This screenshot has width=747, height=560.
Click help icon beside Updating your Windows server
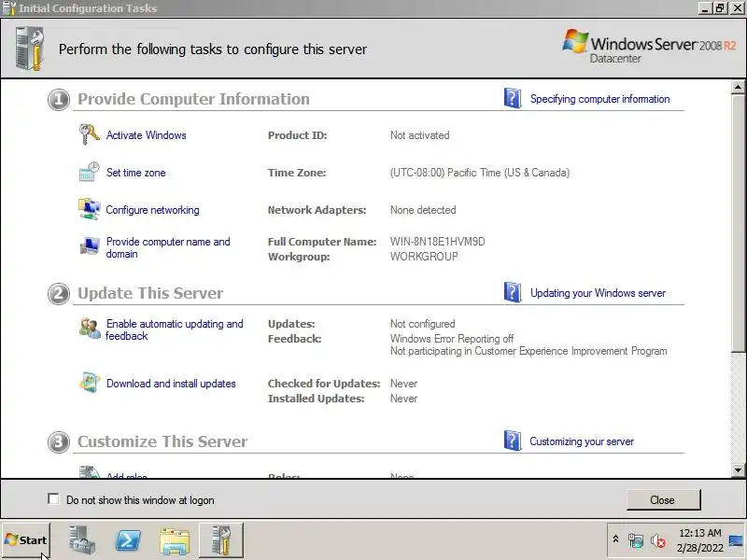pyautogui.click(x=513, y=292)
